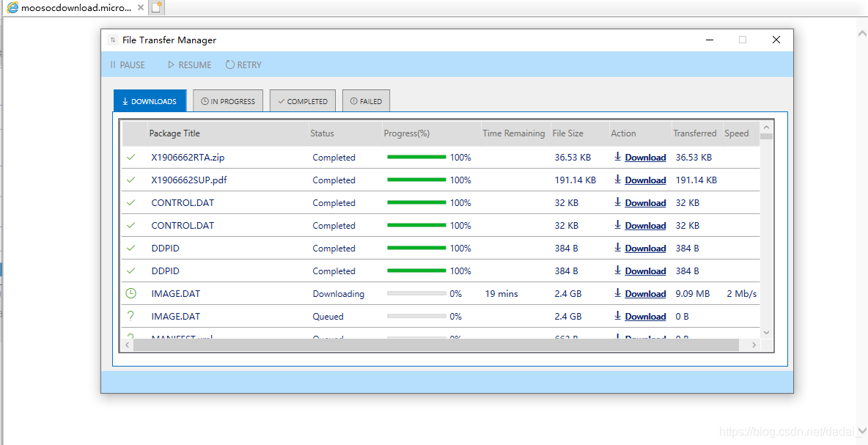
Task: Select the X1906662RTA.zip file name
Action: 188,157
